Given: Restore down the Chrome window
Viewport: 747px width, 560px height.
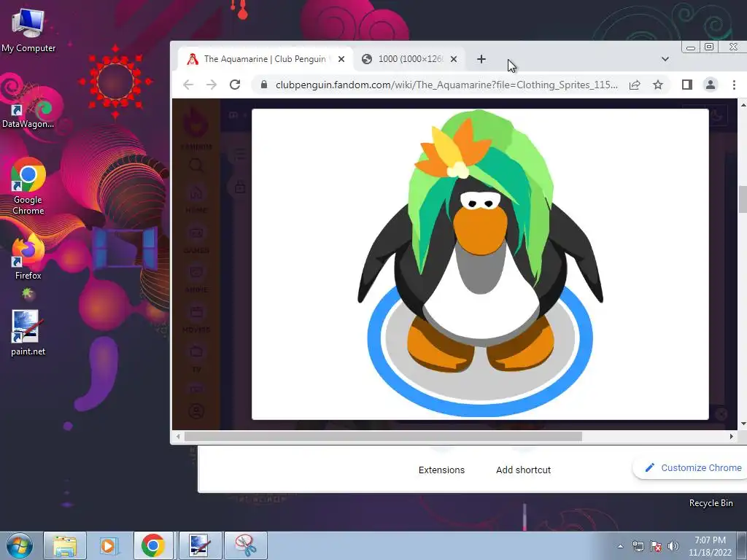Looking at the screenshot, I should tap(709, 47).
